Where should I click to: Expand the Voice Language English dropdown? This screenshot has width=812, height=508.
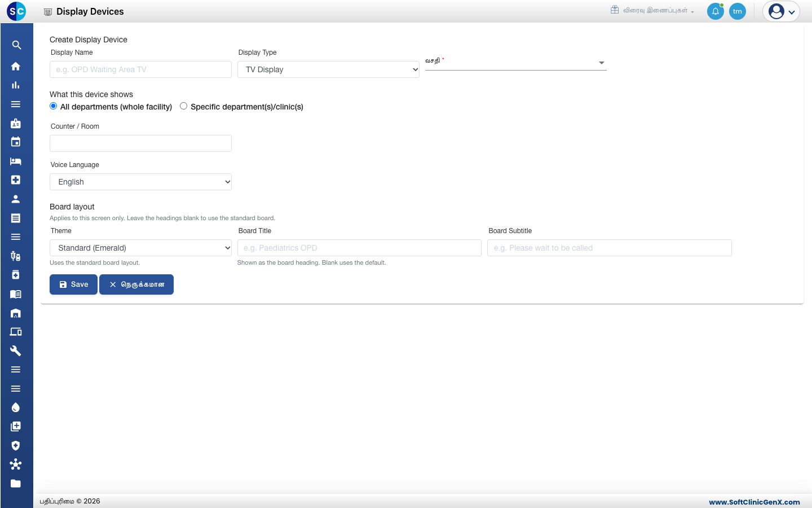140,182
